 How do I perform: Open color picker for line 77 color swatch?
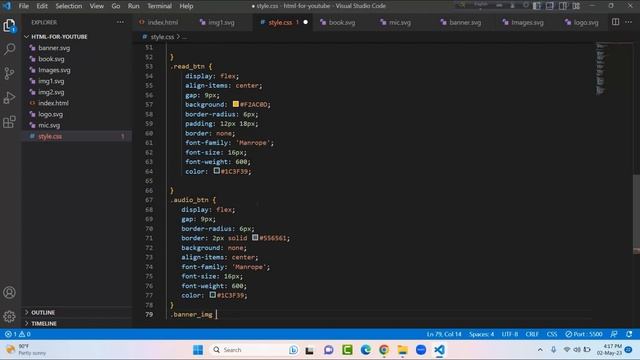213,295
